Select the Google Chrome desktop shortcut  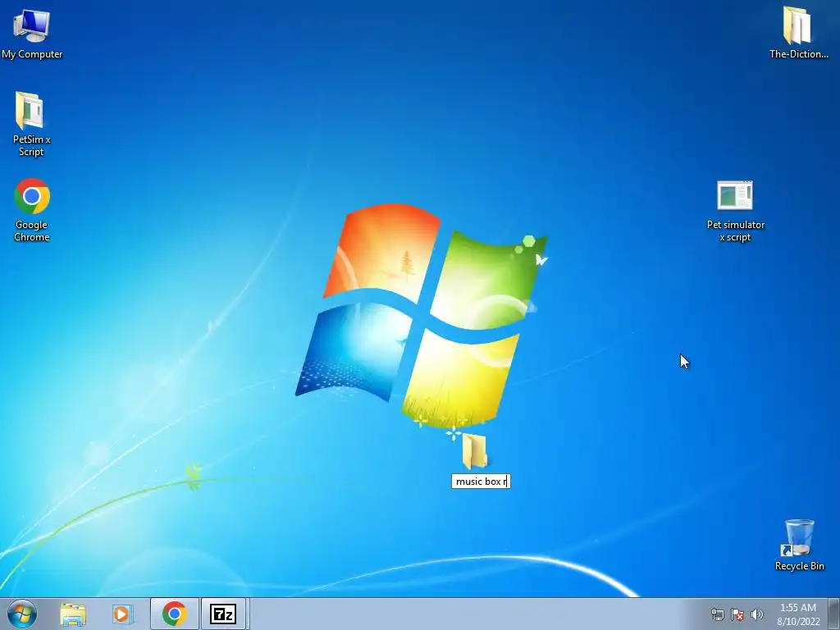tap(32, 196)
